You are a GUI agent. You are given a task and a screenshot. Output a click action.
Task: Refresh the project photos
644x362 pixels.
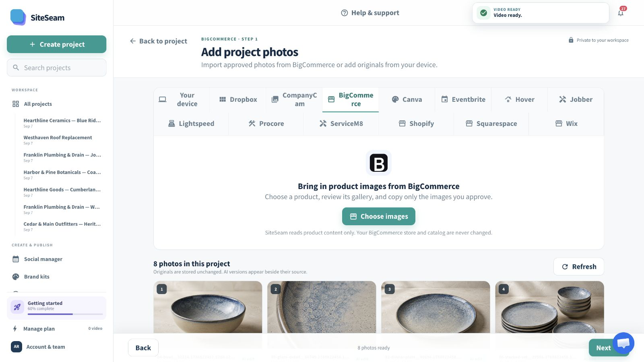tap(579, 267)
